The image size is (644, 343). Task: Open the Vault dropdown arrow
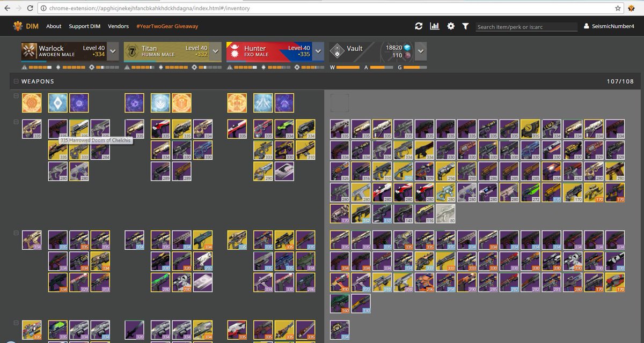click(421, 52)
